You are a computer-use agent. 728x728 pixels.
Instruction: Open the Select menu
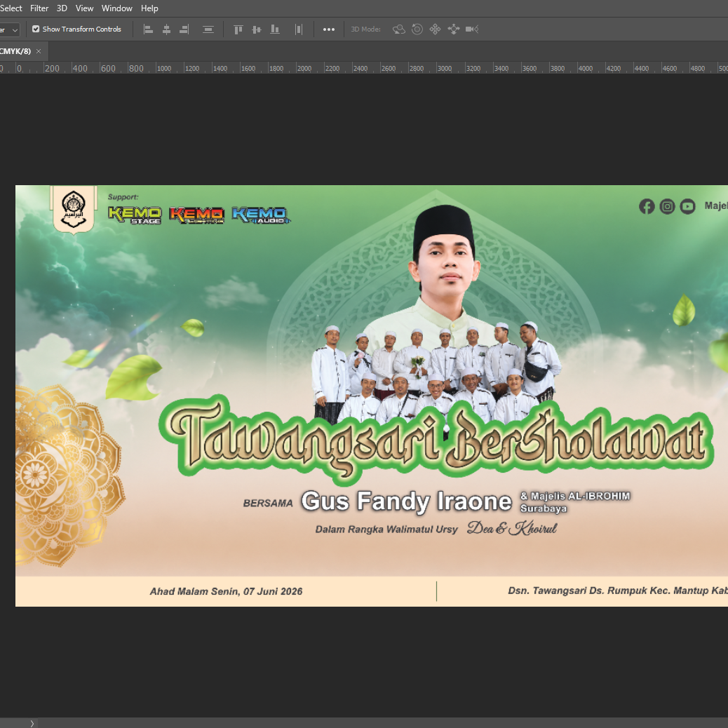tap(11, 8)
